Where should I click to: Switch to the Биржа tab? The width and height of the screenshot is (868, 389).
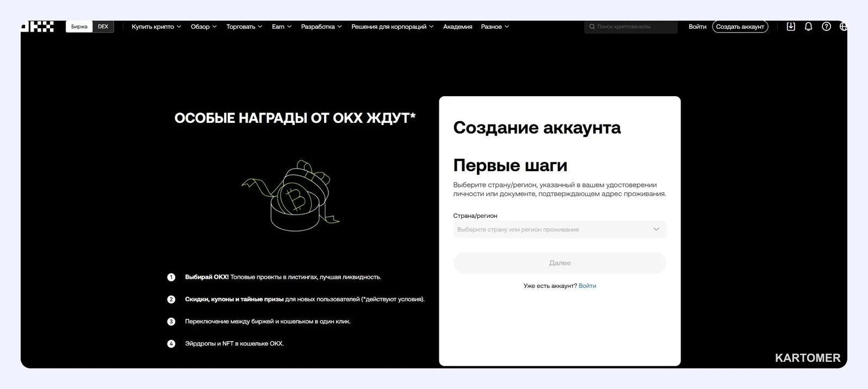(x=79, y=27)
